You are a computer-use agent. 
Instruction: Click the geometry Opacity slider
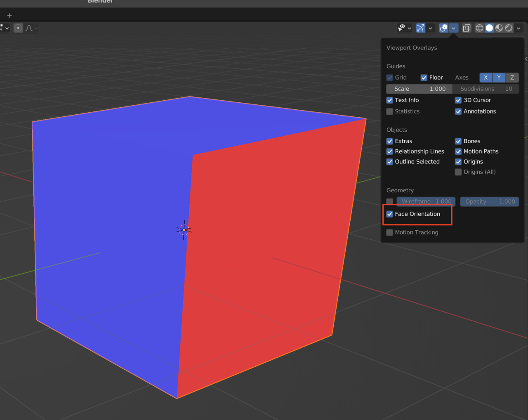coord(489,202)
